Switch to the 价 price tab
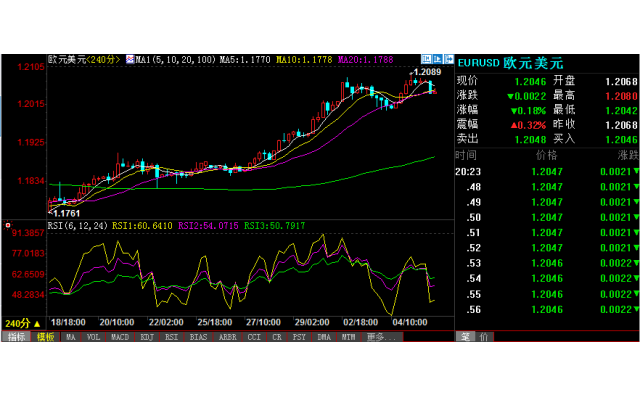The width and height of the screenshot is (640, 397). 484,337
